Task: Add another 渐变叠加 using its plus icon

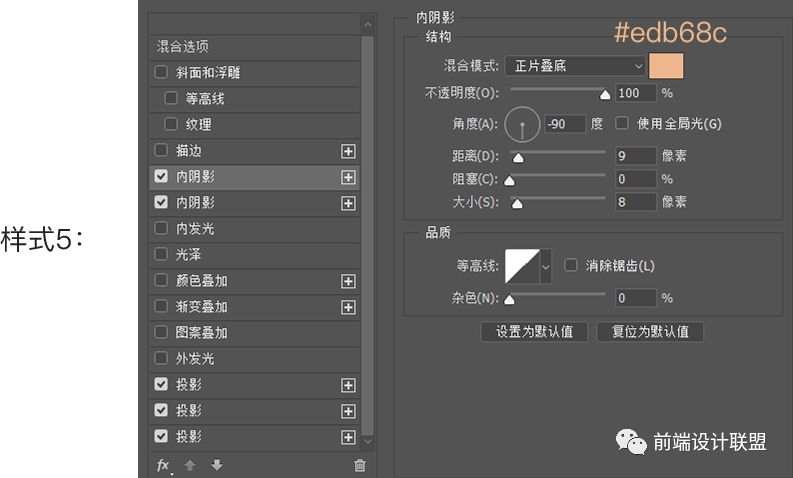Action: point(348,307)
